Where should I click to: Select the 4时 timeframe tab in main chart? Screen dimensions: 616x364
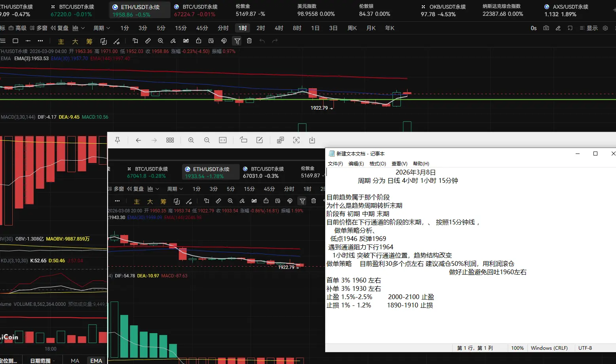279,28
